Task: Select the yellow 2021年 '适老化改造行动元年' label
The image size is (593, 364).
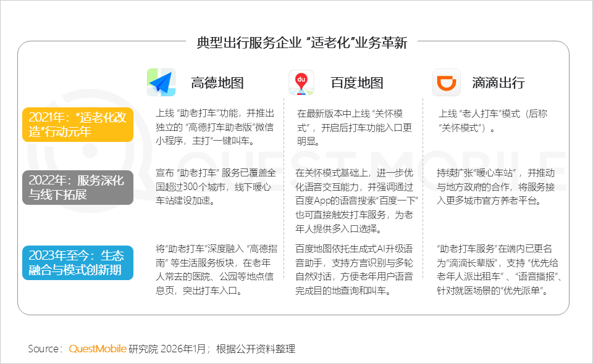Action: [78, 124]
